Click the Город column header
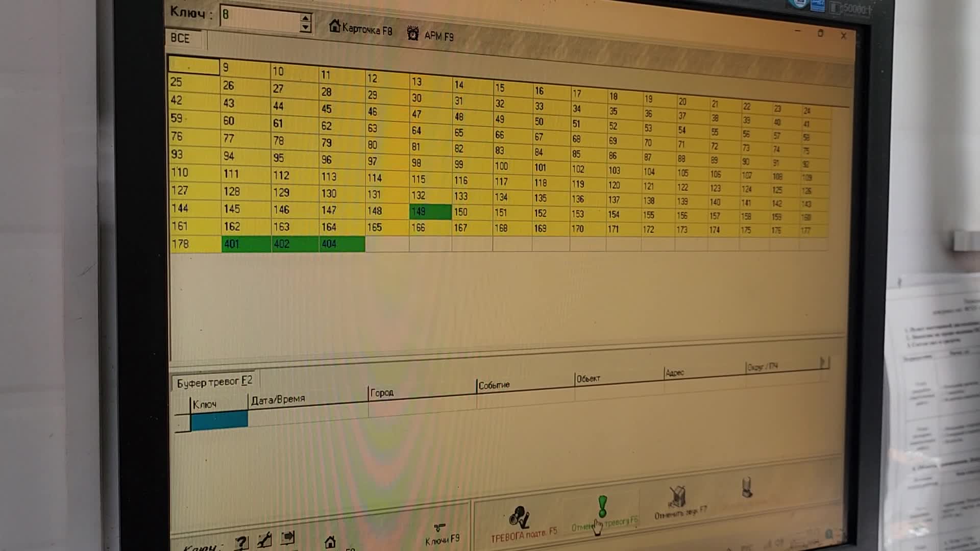 point(422,392)
